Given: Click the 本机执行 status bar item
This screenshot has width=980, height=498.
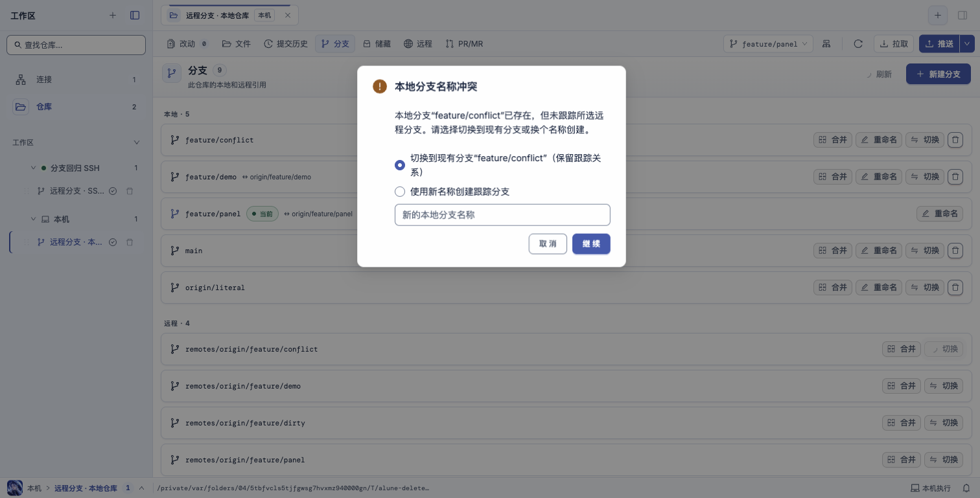Looking at the screenshot, I should coord(931,488).
